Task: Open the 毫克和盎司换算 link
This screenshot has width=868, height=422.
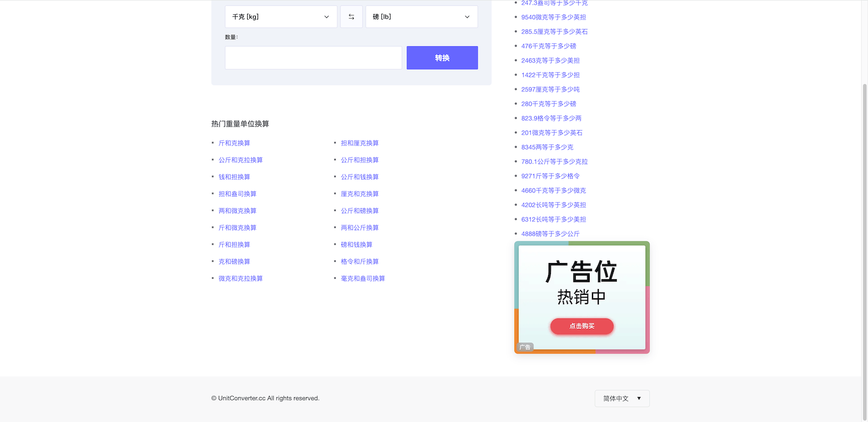Action: tap(363, 279)
